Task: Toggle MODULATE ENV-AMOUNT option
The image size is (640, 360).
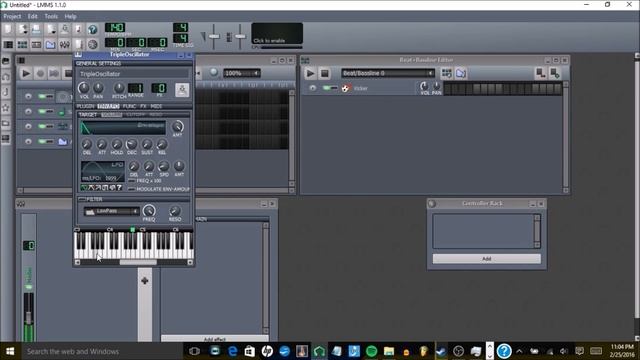Action: click(131, 189)
